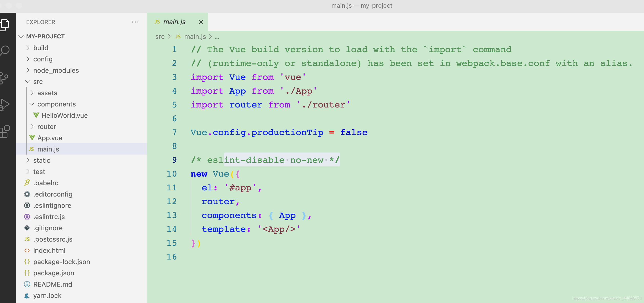Open README.md file
The height and width of the screenshot is (303, 644).
tap(81, 284)
